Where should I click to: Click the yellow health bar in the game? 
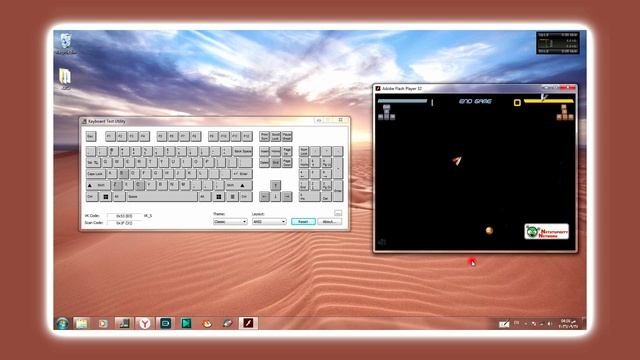[x=549, y=100]
